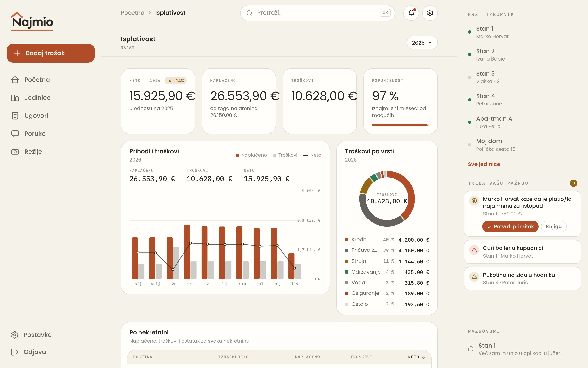Click the Dodaj trošak button
Viewport: 588px width, 368px height.
click(51, 53)
